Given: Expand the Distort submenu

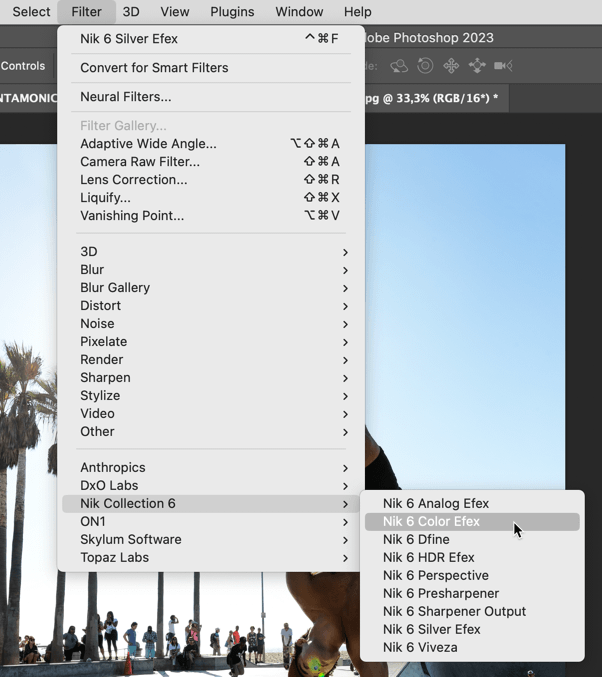Looking at the screenshot, I should pos(211,306).
